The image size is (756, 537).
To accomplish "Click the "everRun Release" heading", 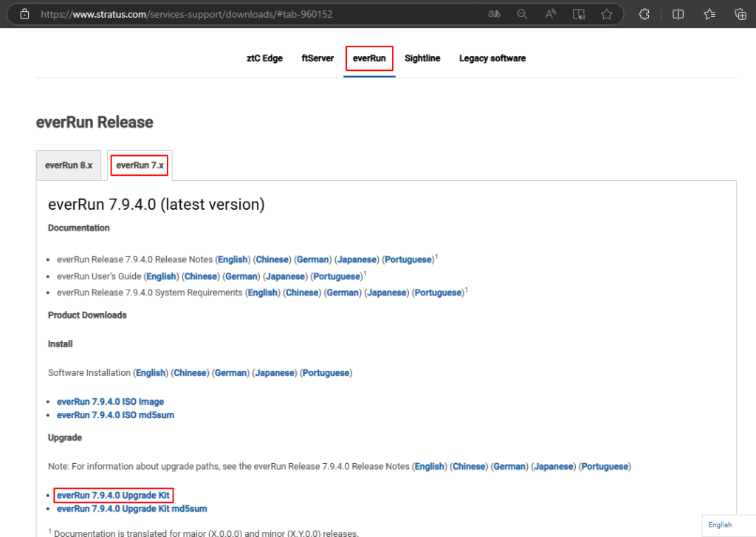I will click(94, 122).
